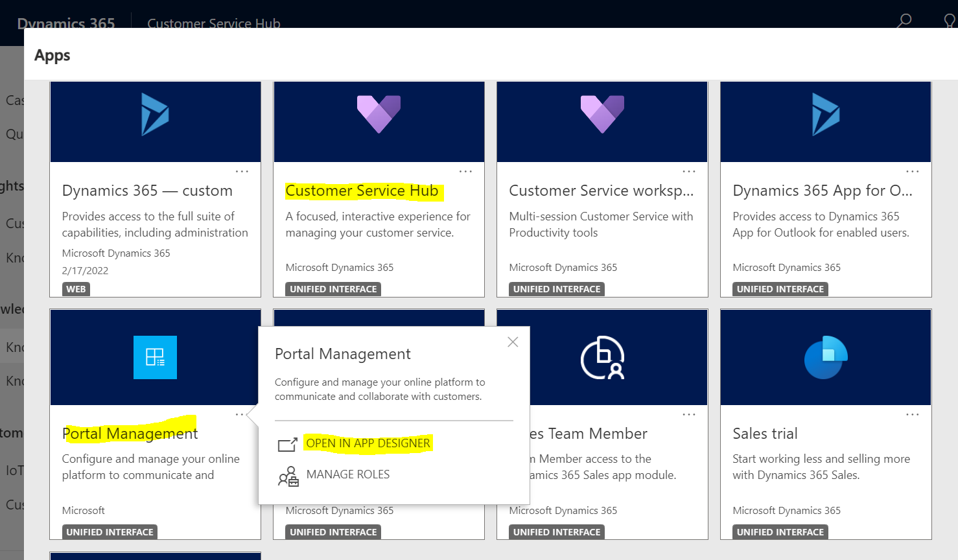This screenshot has width=958, height=560.
Task: Open the Dynamics 365 — custom app title
Action: (x=147, y=191)
